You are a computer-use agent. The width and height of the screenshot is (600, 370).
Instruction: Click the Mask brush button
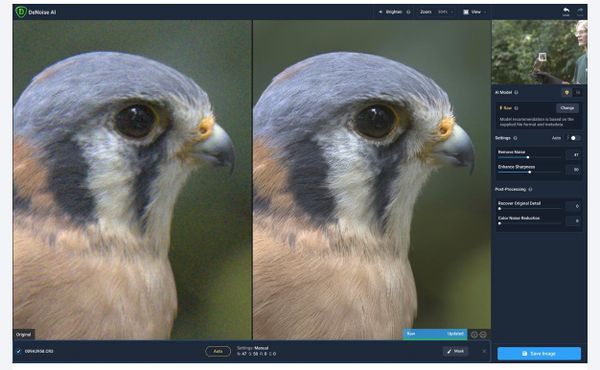tap(455, 351)
